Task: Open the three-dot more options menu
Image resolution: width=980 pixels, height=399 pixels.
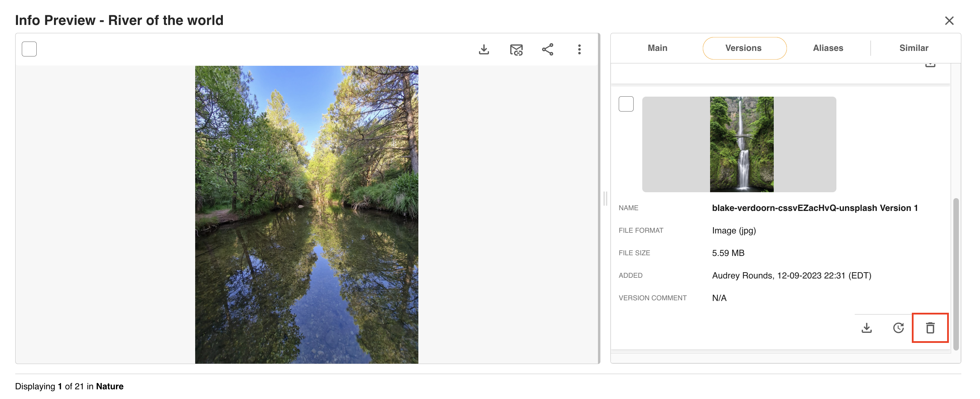Action: 579,50
